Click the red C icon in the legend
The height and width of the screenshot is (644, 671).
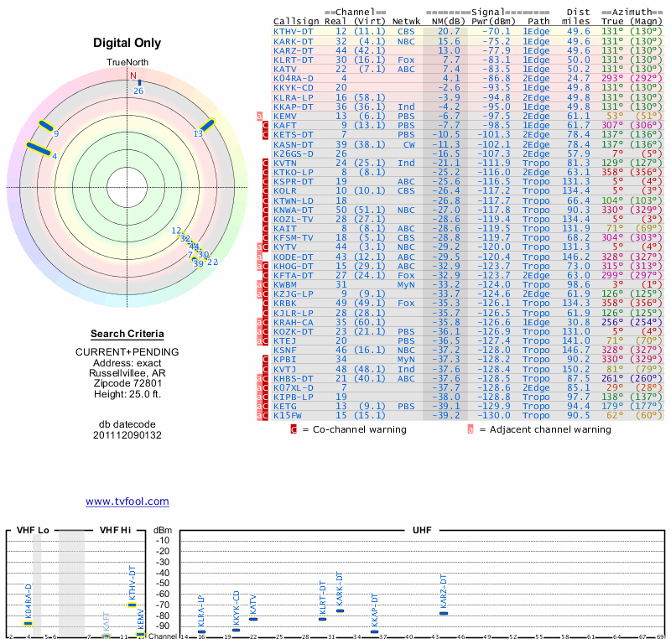pos(294,429)
